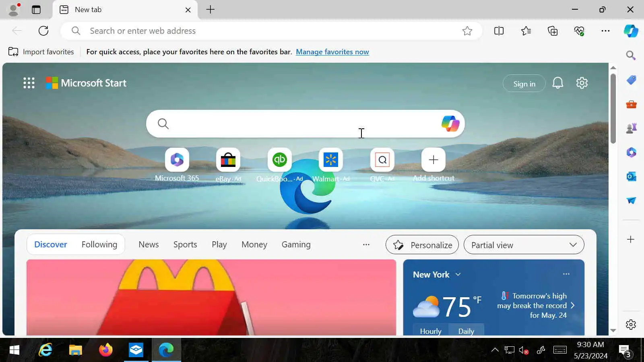The width and height of the screenshot is (644, 362).
Task: Open the Sports feed tab
Action: click(x=185, y=245)
